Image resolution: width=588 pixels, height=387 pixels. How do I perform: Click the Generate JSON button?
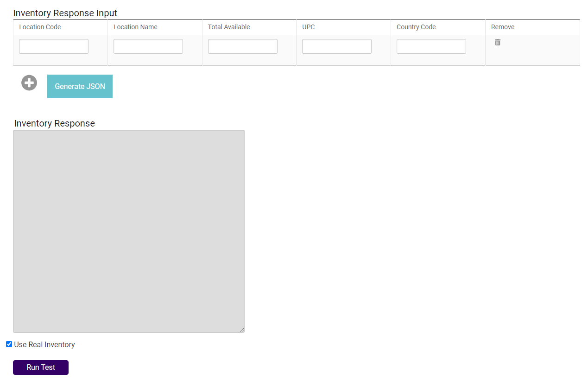79,86
